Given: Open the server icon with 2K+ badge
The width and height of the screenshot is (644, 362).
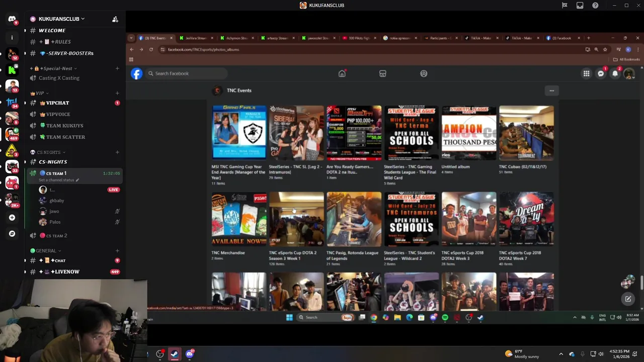Looking at the screenshot, I should (12, 200).
